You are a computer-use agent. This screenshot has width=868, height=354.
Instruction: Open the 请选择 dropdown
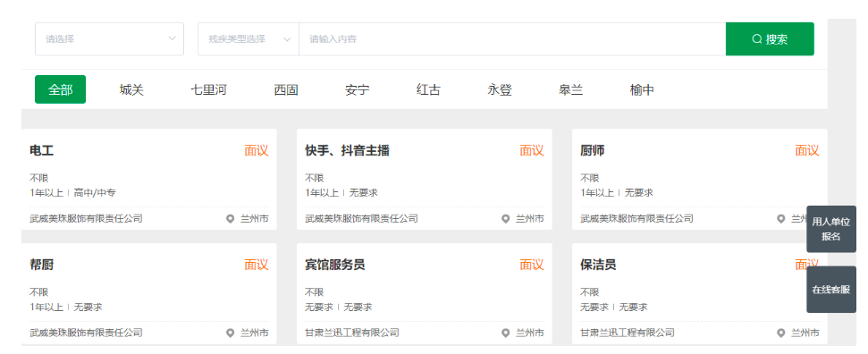[x=109, y=38]
